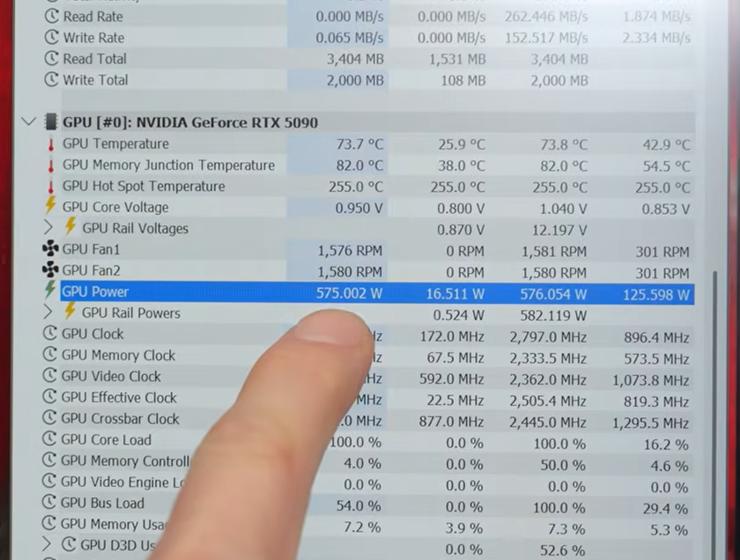Click the clock icon for GPU Core Load
740x560 pixels.
pos(49,438)
